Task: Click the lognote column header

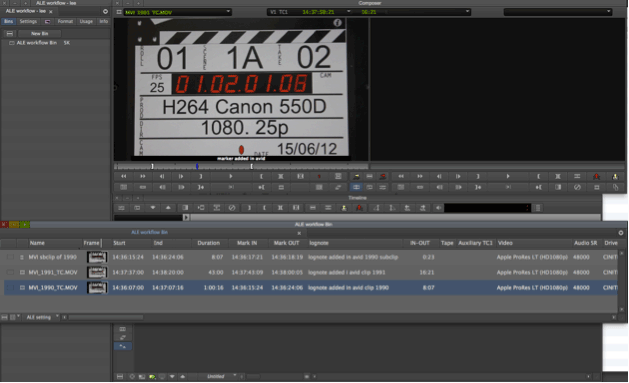Action: 319,243
